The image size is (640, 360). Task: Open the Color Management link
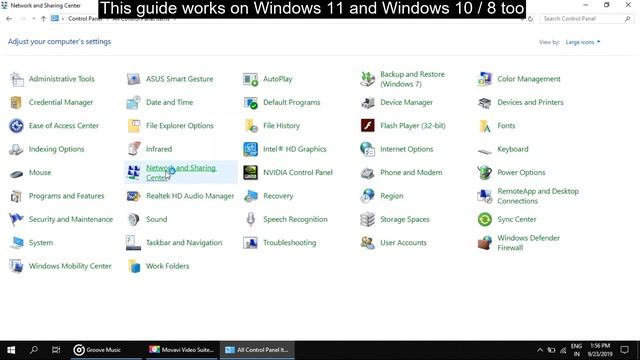click(529, 79)
